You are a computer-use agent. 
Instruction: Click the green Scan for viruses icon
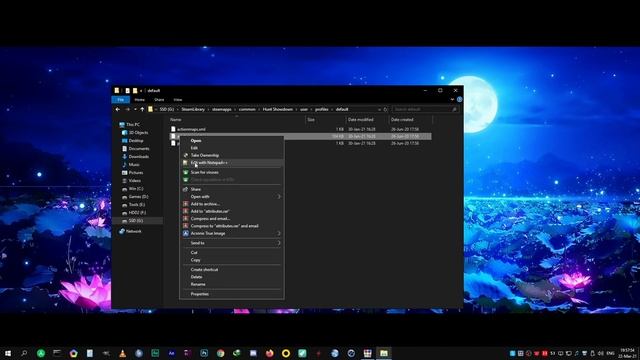[x=186, y=173]
